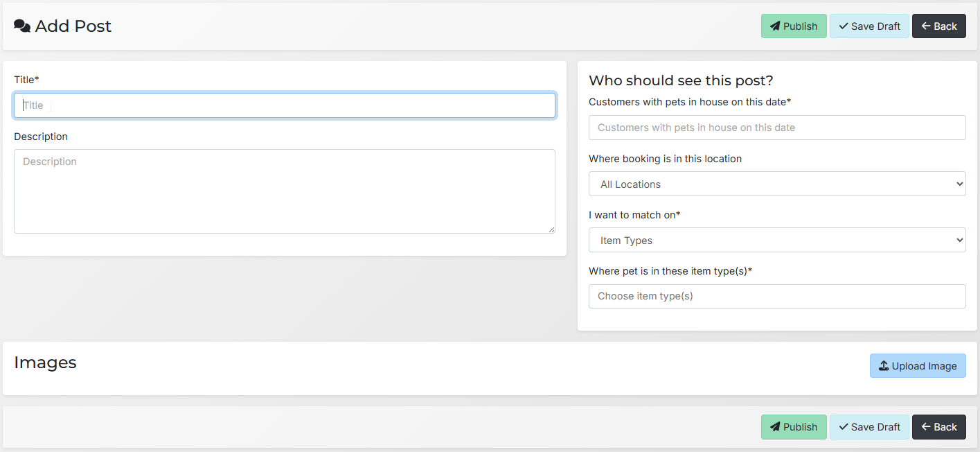Click the top Save Draft button

[869, 26]
